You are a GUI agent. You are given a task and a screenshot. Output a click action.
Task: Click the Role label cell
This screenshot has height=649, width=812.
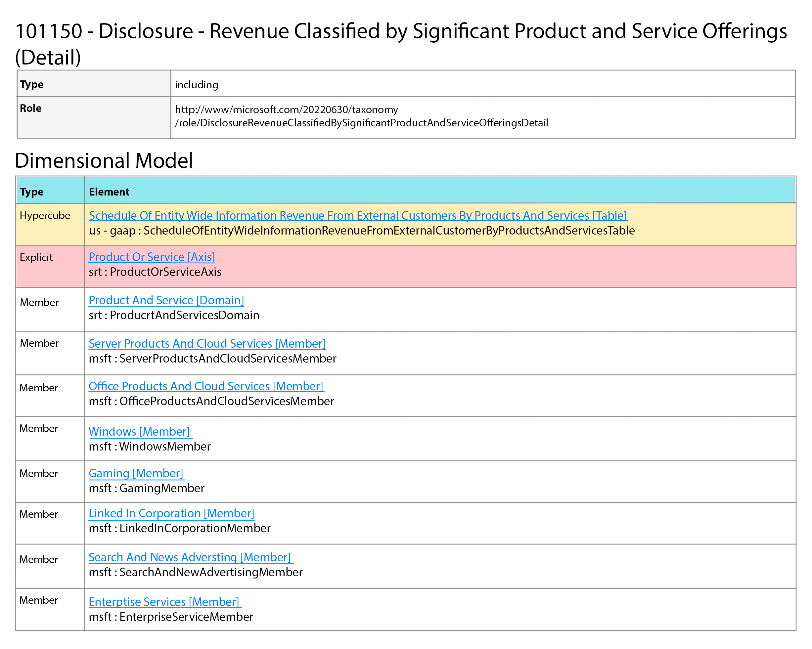click(94, 117)
